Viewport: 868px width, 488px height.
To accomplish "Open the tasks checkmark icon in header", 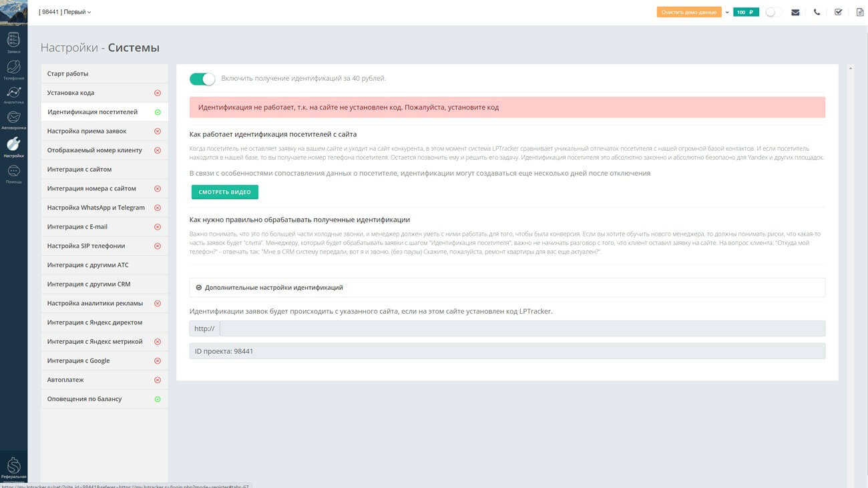I will (x=838, y=12).
